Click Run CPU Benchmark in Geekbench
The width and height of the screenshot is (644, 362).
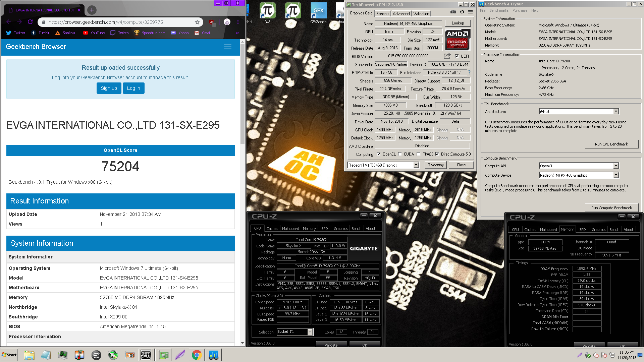[x=611, y=144]
